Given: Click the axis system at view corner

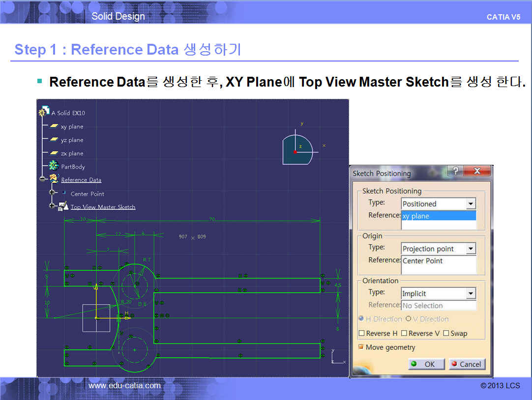Looking at the screenshot, I should coord(338,357).
